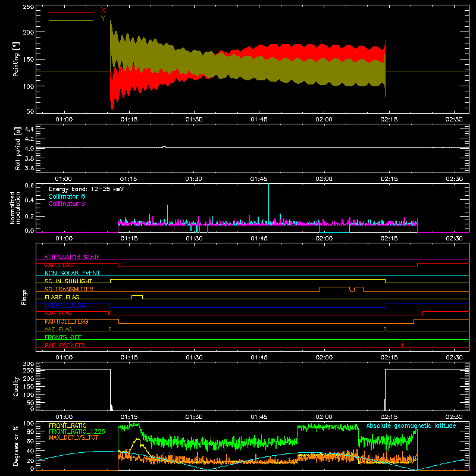This screenshot has height=476, width=476.
Task: Click the 01:15 time label under Quality plot
Action: click(x=129, y=417)
